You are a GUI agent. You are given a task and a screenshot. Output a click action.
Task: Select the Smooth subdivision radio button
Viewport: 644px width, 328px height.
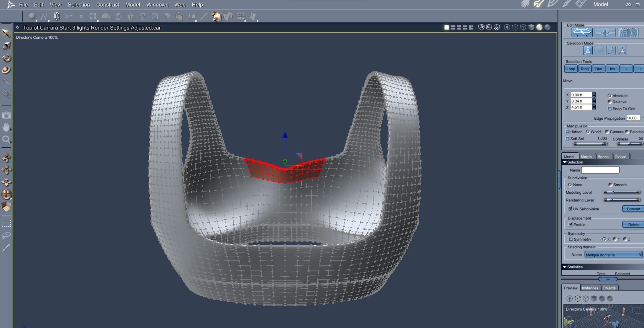pos(610,185)
